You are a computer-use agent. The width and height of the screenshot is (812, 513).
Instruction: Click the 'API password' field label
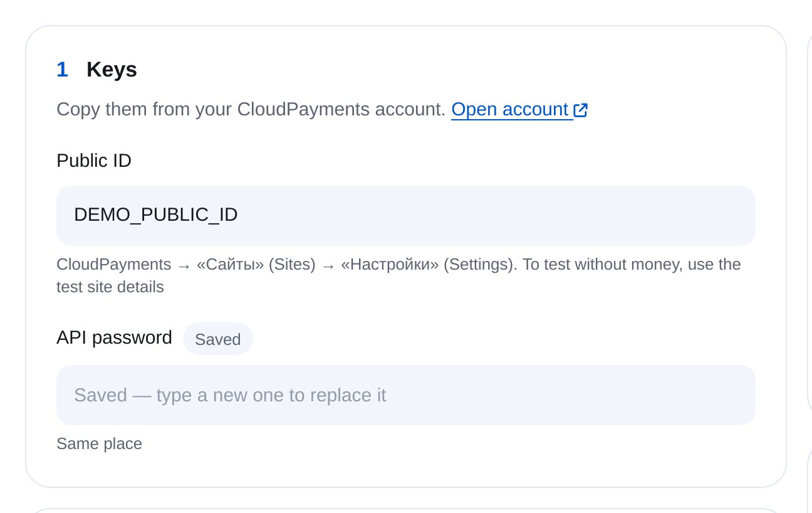[x=114, y=337]
